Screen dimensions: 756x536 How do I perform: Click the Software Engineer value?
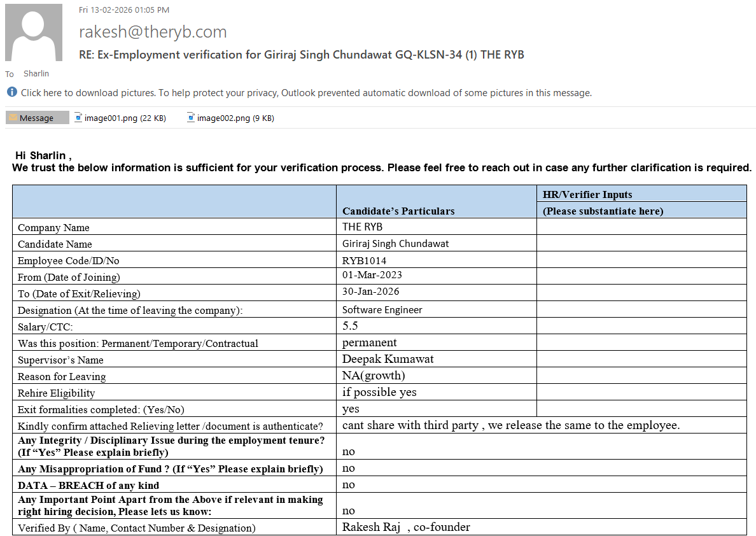382,310
